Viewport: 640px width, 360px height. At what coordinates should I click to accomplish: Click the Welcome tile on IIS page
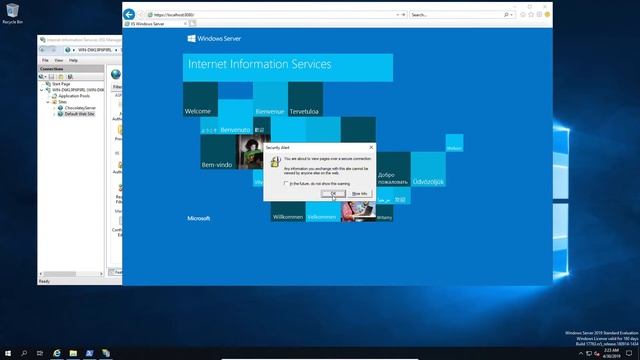pos(200,99)
